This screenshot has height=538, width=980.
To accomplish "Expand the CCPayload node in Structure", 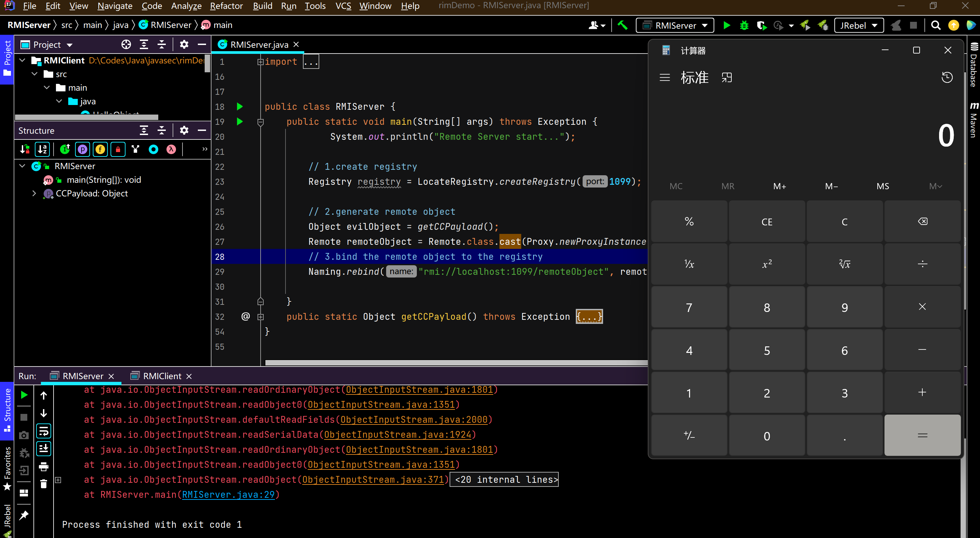I will coord(34,194).
